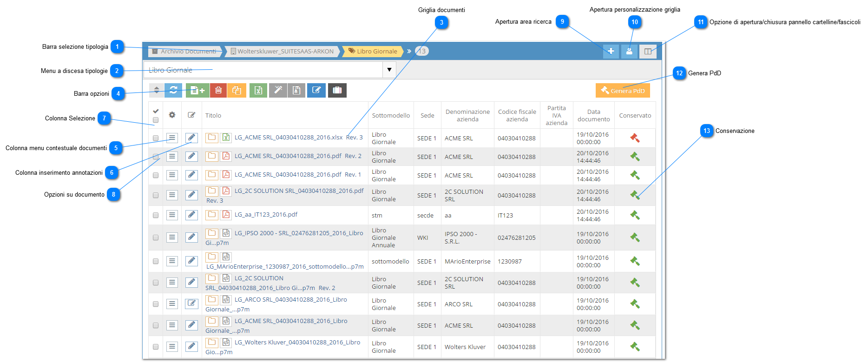Add annotation to LG_aa_IT123_2016.pdf row
The image size is (868, 363).
pos(191,215)
